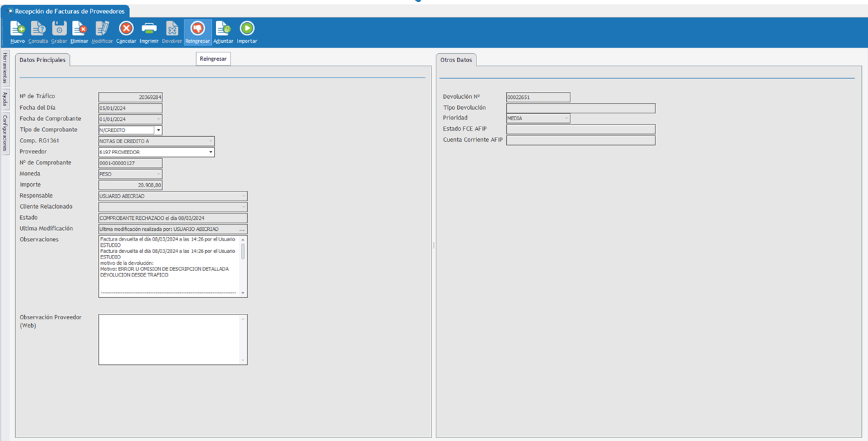Click the Devolución Nº field

pos(538,97)
